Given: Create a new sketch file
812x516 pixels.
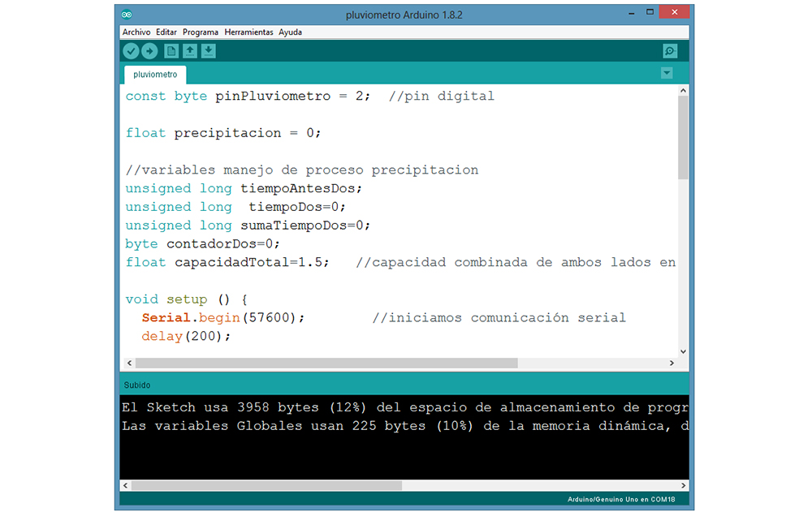Looking at the screenshot, I should [x=171, y=51].
